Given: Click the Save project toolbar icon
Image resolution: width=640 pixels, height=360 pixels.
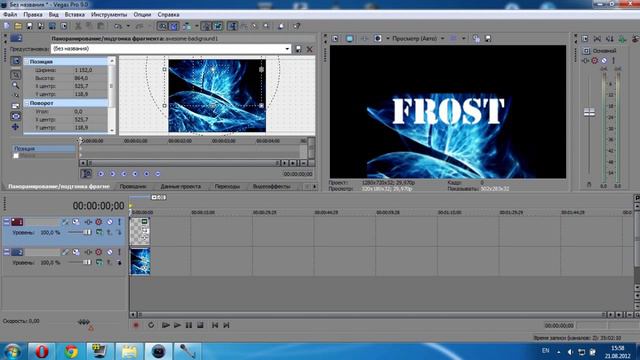Looking at the screenshot, I should [29, 26].
